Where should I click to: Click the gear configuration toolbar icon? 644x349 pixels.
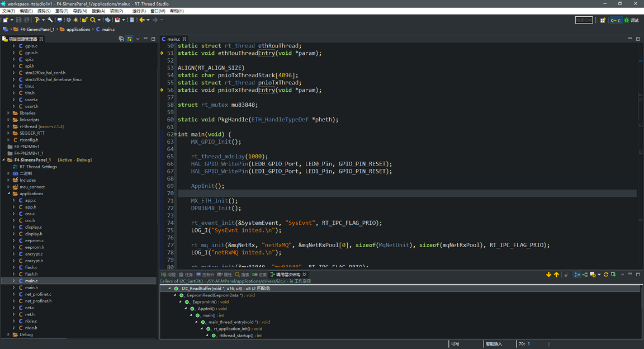pos(69,20)
